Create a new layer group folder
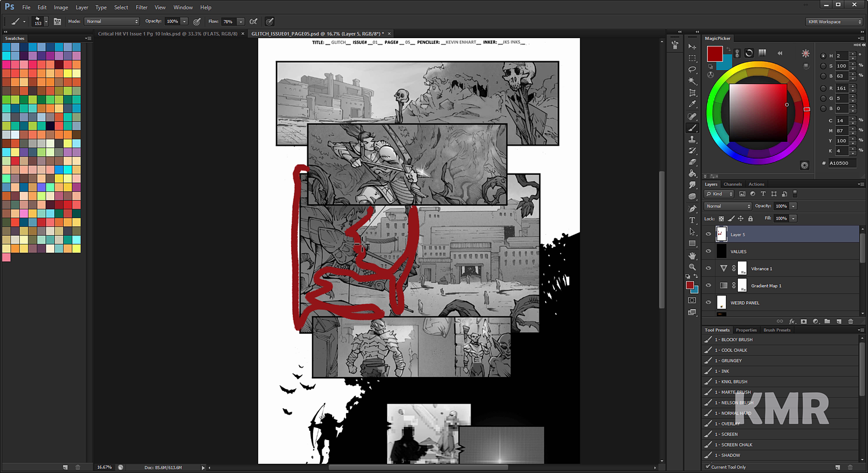 tap(827, 321)
